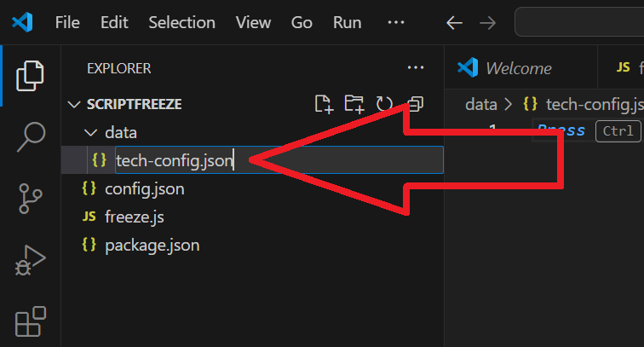Refresh the explorer file list
The image size is (644, 347).
384,104
